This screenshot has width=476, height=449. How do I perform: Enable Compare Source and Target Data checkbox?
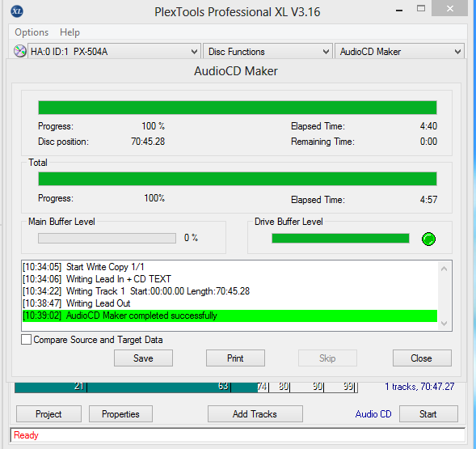click(26, 340)
